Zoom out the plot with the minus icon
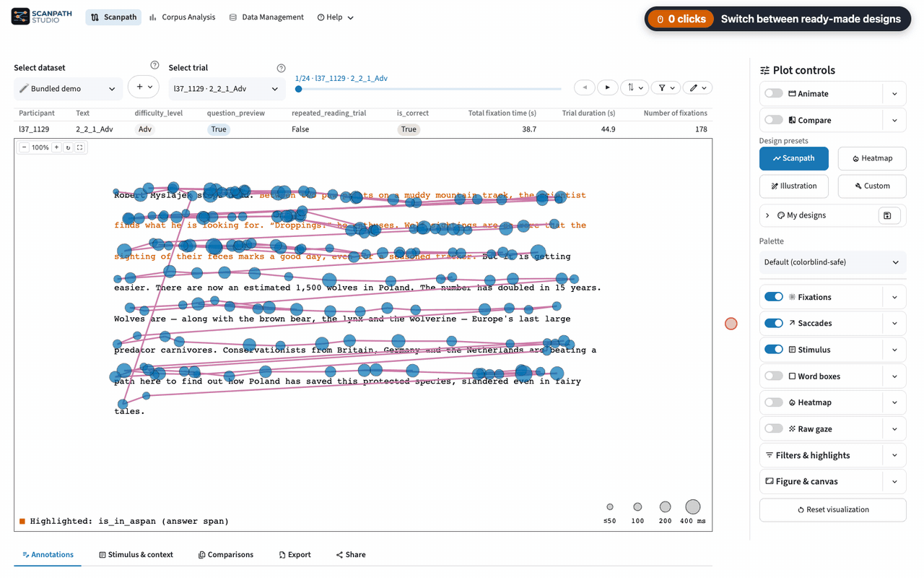This screenshot has height=578, width=924. coord(24,147)
